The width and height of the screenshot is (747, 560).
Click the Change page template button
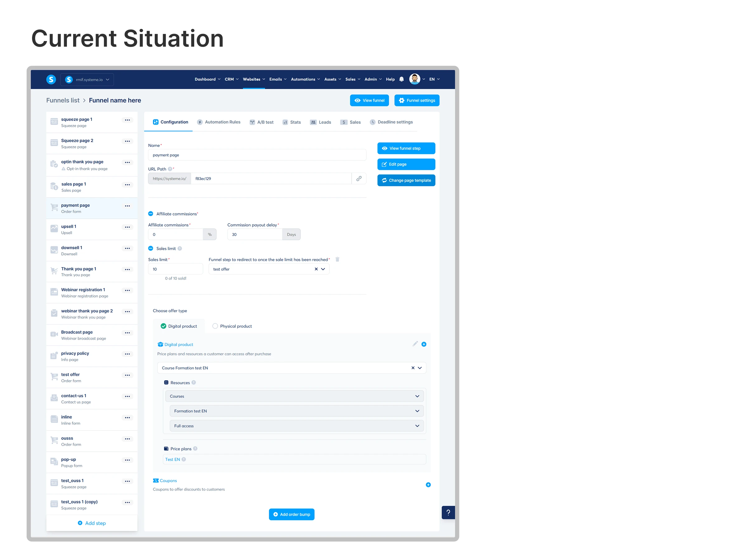tap(406, 180)
